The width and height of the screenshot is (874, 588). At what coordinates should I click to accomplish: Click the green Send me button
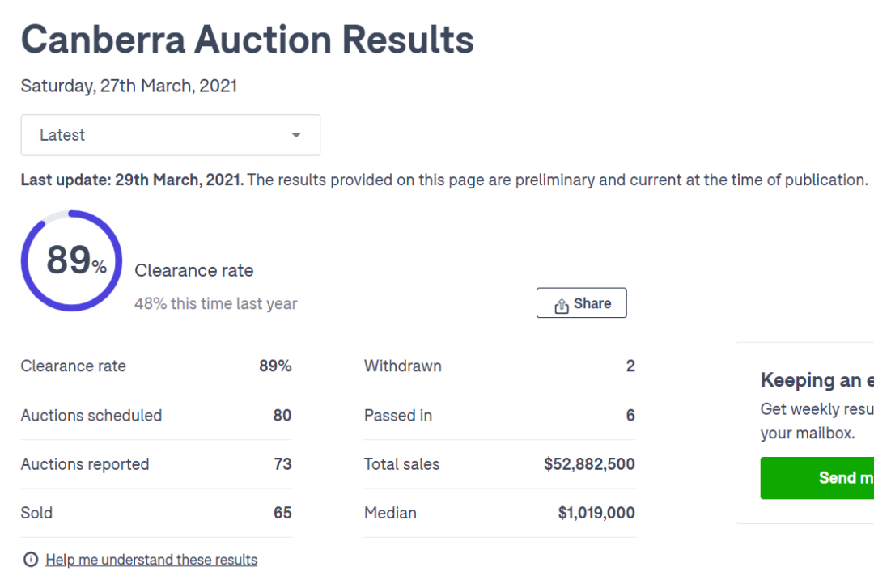(817, 478)
